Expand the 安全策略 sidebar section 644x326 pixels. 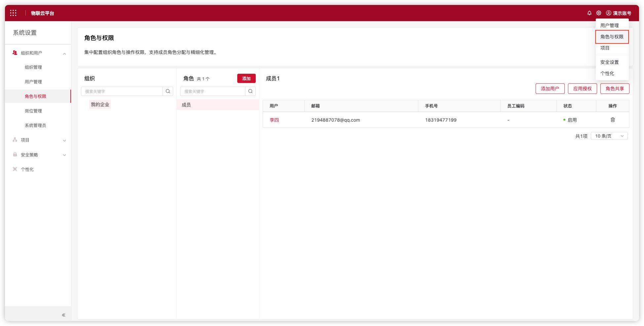[x=64, y=155]
